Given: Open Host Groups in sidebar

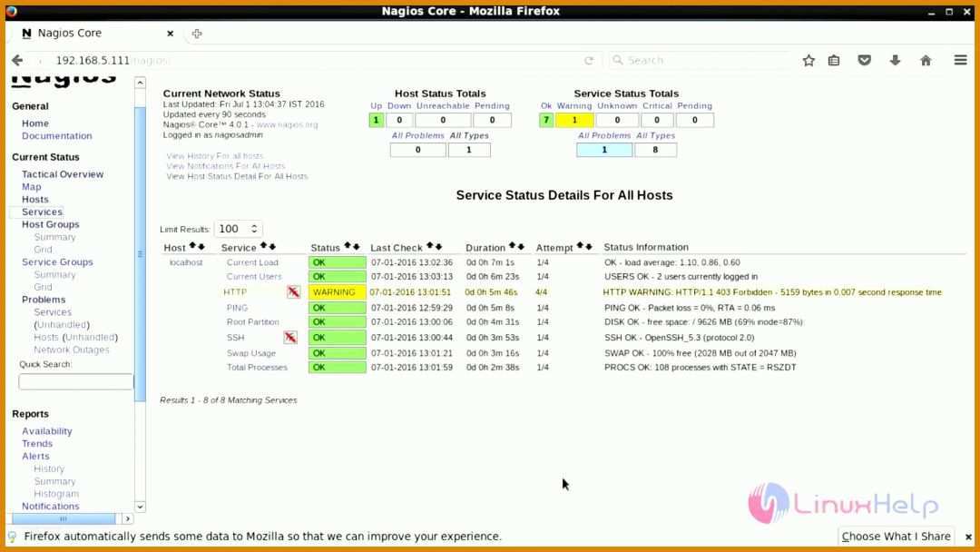Looking at the screenshot, I should 51,224.
